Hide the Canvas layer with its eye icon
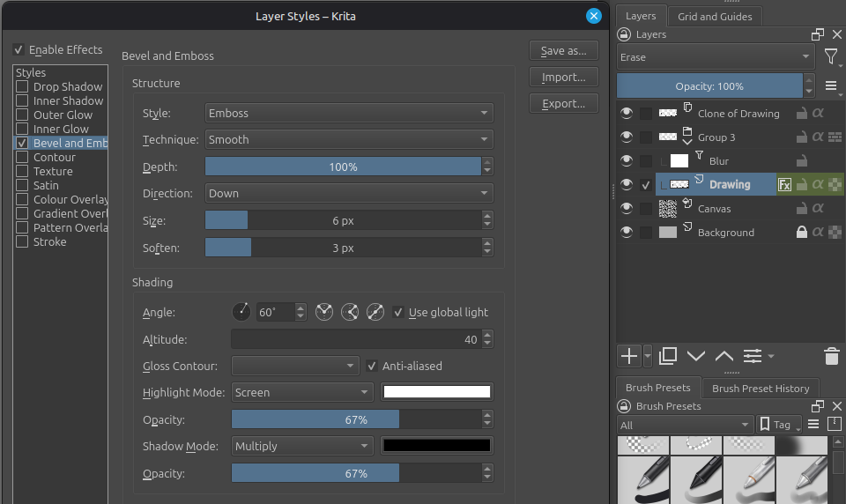Screen dimensions: 846x504 tap(627, 209)
